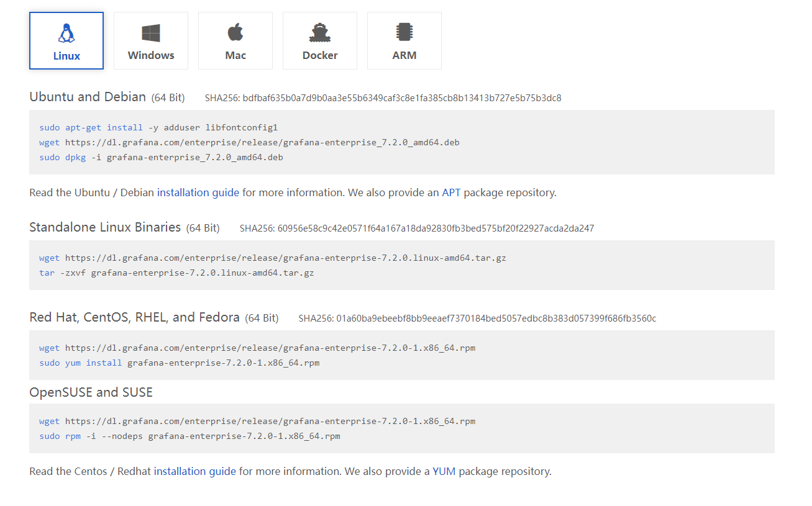Click the ARM chip icon
Viewport: 812px width, 506px height.
404,32
